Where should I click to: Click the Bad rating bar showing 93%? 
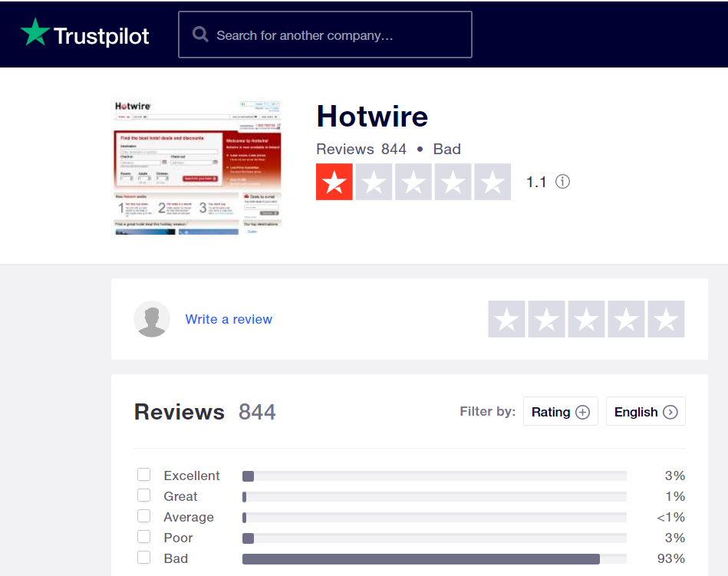[434, 559]
